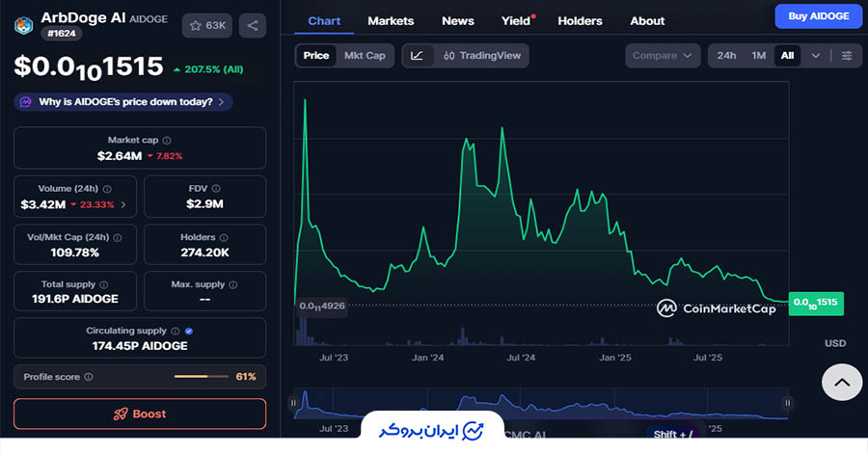868x454 pixels.
Task: Open the Circulating supply info icon
Action: tap(175, 332)
